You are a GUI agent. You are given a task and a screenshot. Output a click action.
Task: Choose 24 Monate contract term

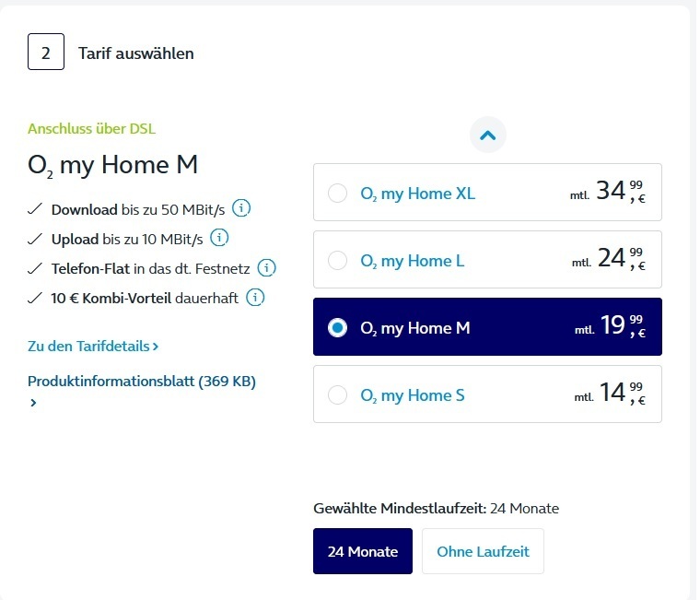[x=363, y=551]
